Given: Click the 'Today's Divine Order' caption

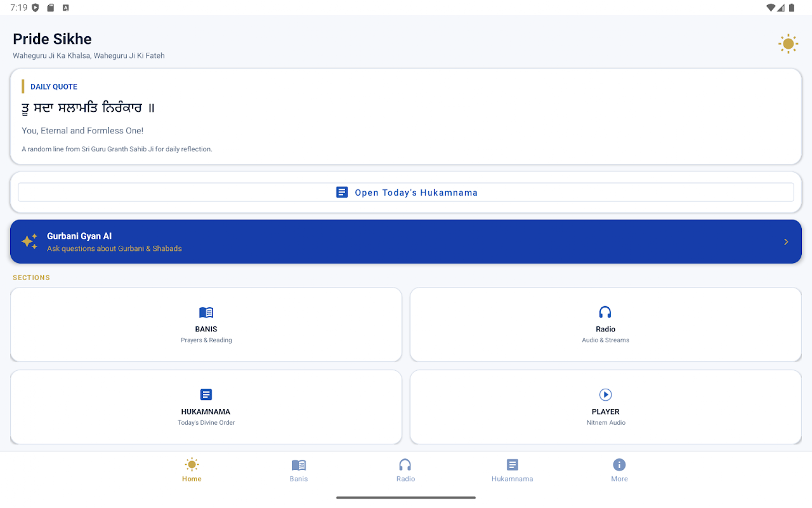Looking at the screenshot, I should [206, 423].
